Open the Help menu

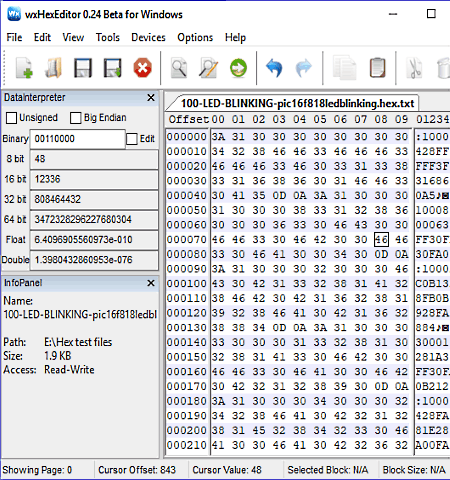coord(235,37)
